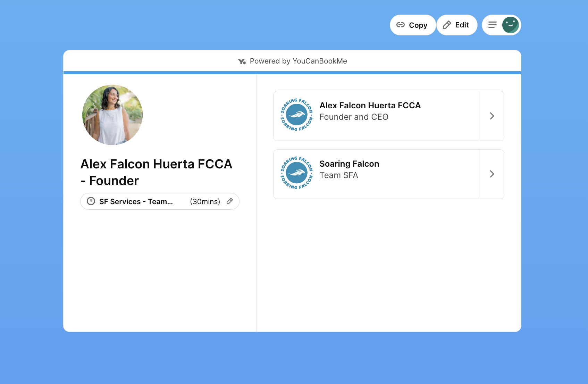The height and width of the screenshot is (384, 588).
Task: Click the (30mins) duration text
Action: [205, 202]
